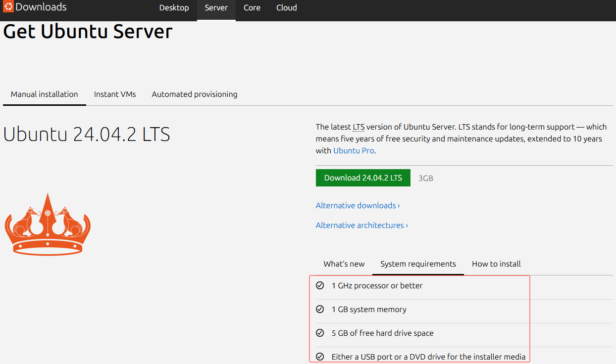Select the System requirements tab
Screen dimensions: 616x364
click(x=418, y=264)
